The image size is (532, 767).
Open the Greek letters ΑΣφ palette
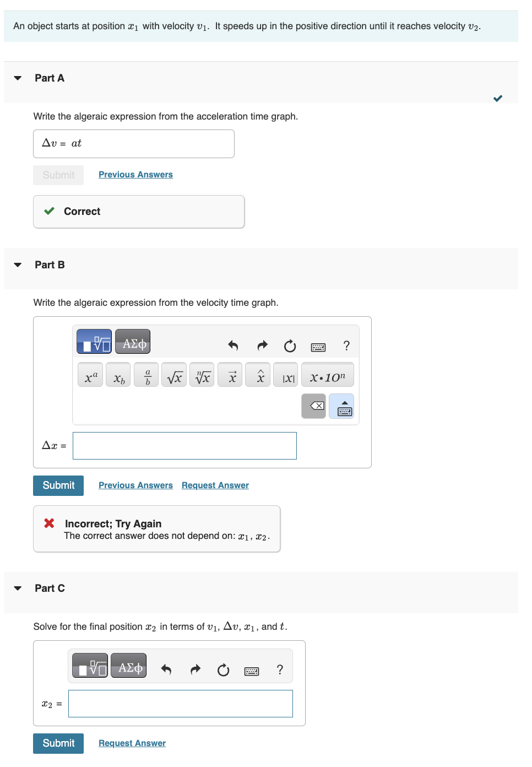[132, 342]
